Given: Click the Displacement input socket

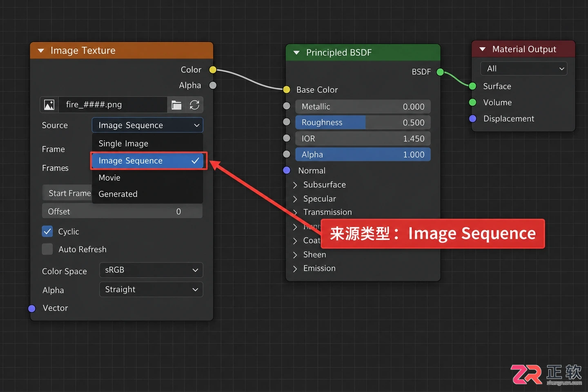Looking at the screenshot, I should (x=473, y=119).
